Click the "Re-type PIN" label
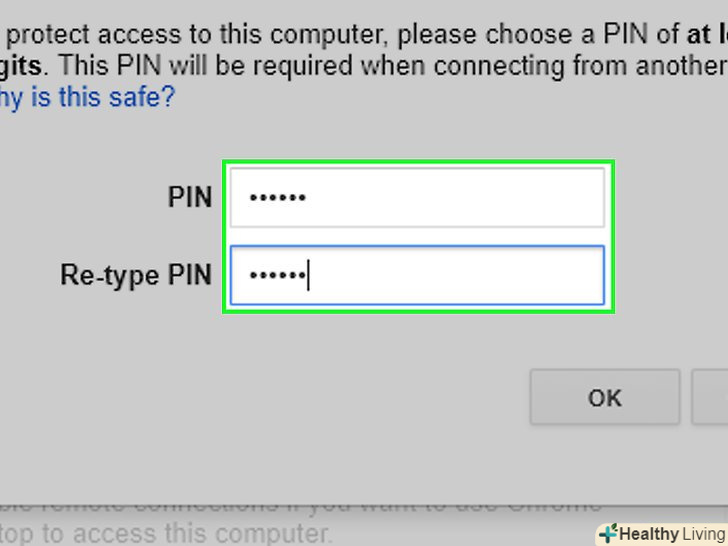Viewport: 728px width, 546px height. pos(136,275)
